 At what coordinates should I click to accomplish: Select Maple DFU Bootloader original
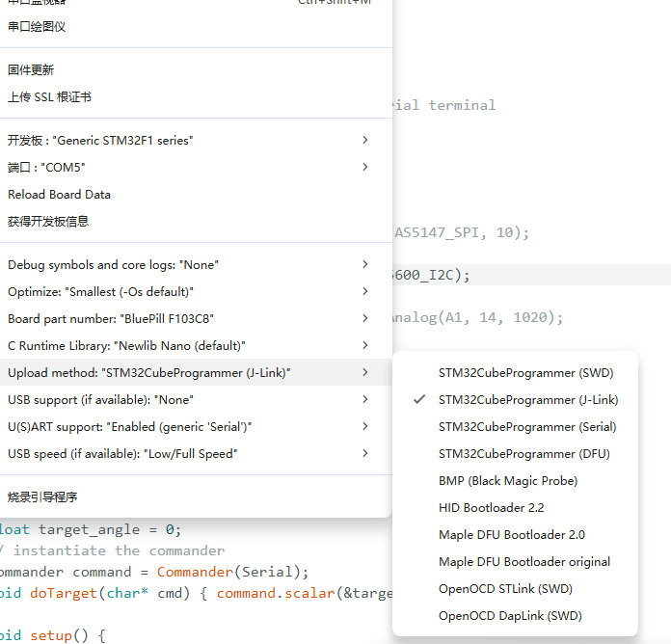point(515,561)
